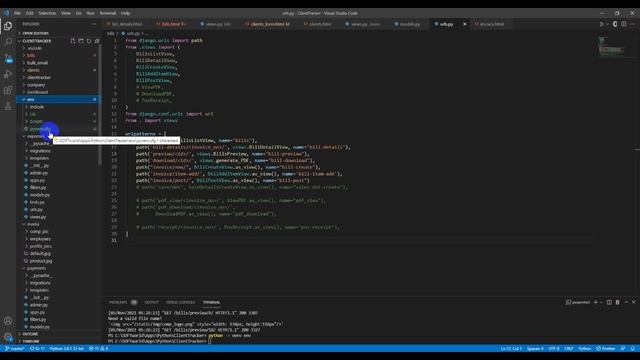Open the Accounts menu icon
The image size is (640, 360).
[8, 321]
